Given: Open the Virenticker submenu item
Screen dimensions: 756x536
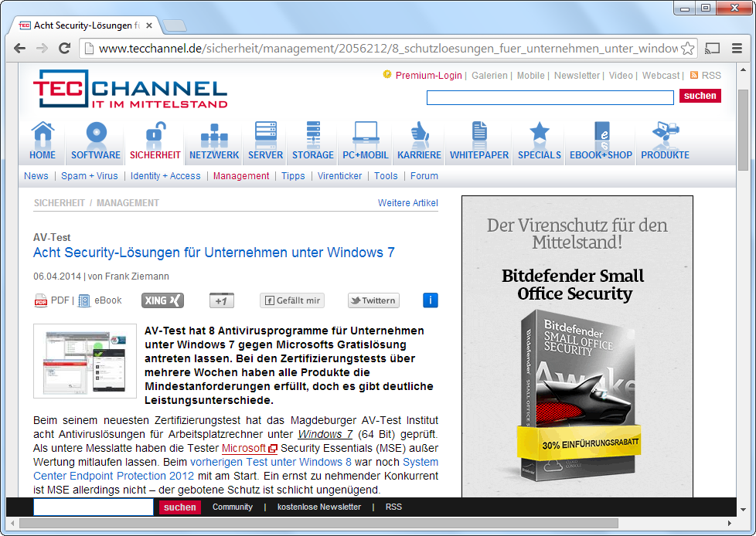Looking at the screenshot, I should [x=339, y=176].
